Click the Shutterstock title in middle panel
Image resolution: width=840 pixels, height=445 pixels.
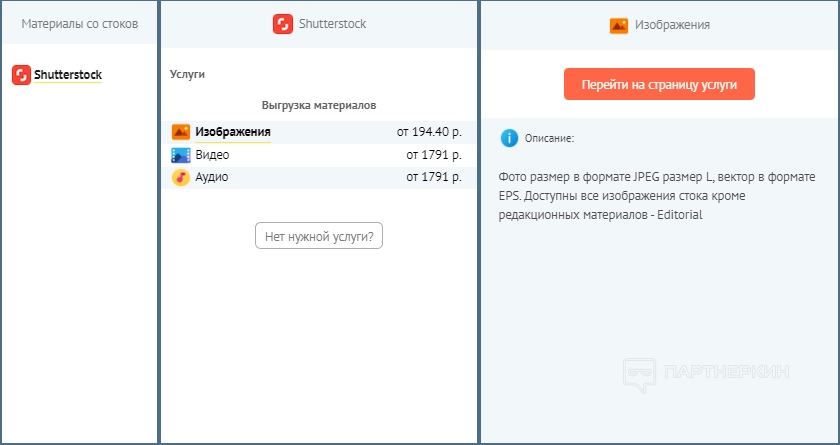tap(332, 24)
